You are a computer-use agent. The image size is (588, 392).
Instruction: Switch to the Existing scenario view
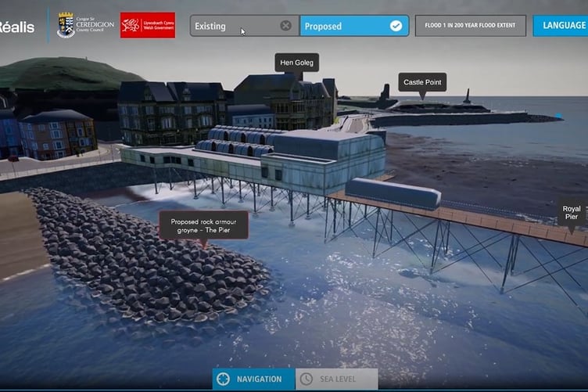click(235, 26)
